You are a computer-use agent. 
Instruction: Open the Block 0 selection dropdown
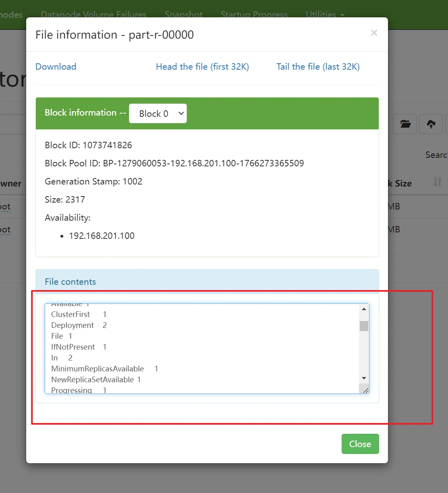[x=158, y=114]
